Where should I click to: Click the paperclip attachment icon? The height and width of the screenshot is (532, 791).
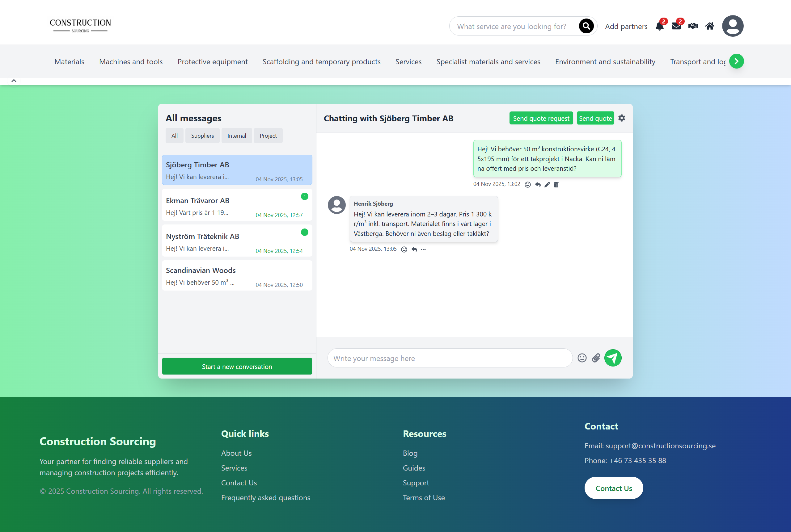(x=596, y=358)
